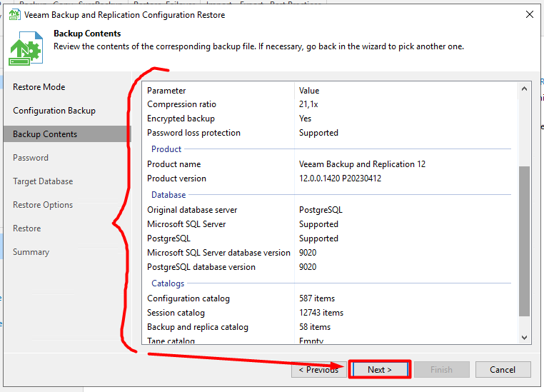Select the Backup Contents wizard step

point(66,134)
